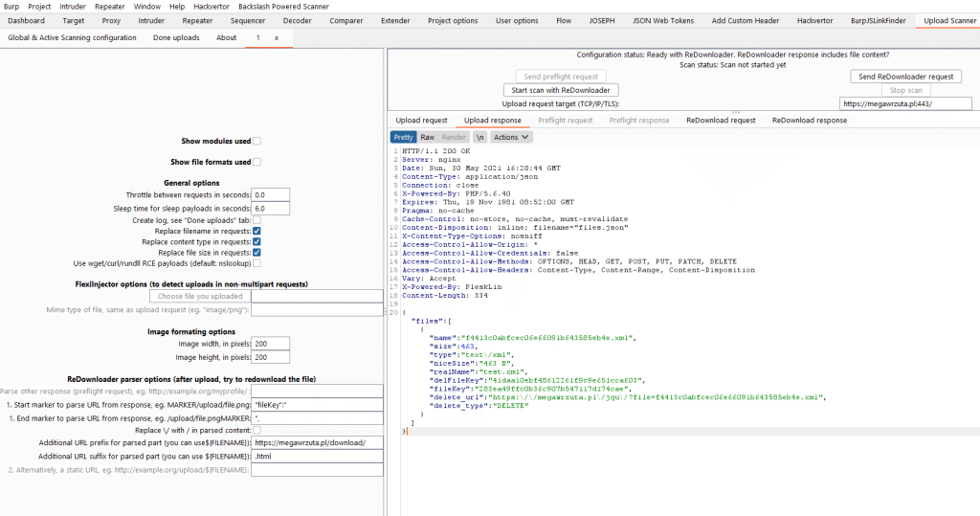Click Send ReDownloader request button
The width and height of the screenshot is (980, 516).
click(x=905, y=77)
